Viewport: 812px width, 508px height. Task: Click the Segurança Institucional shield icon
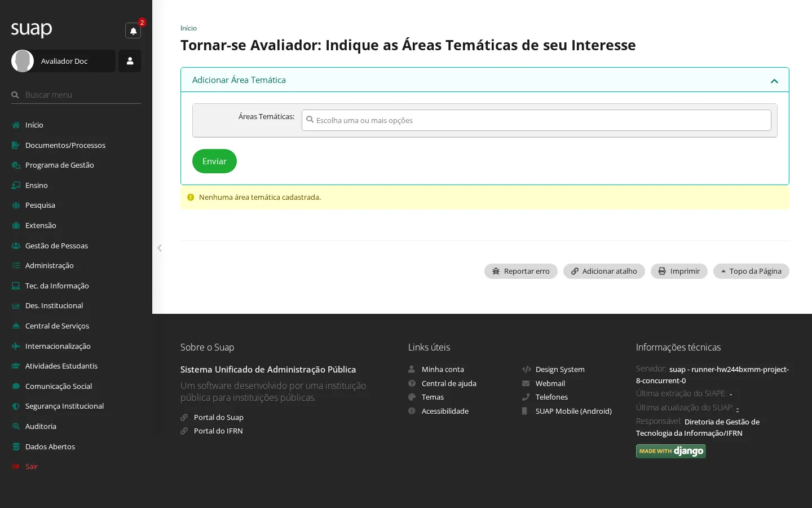pyautogui.click(x=16, y=406)
